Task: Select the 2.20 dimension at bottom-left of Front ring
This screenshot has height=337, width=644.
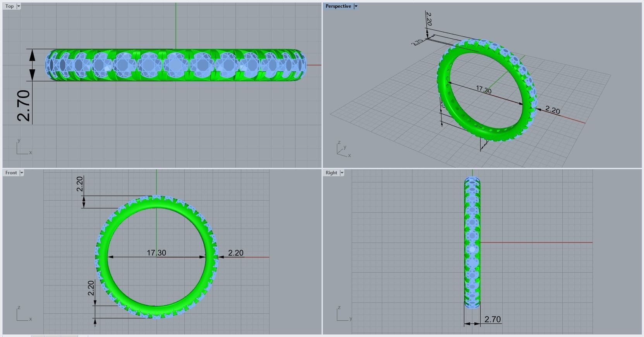Action: [91, 288]
